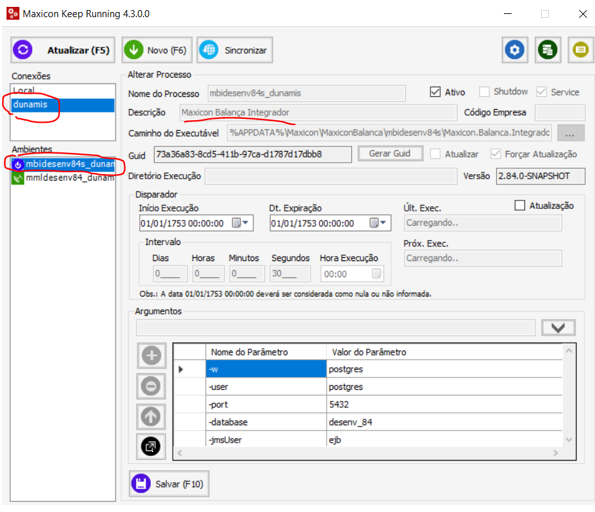
Task: Click the Salvar (F10) save button
Action: 169,484
